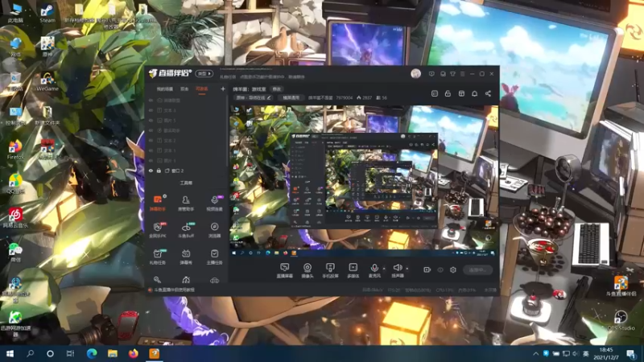Screen dimensions: 644x362
Task: Click the message icon in the title bar
Action: click(x=431, y=74)
